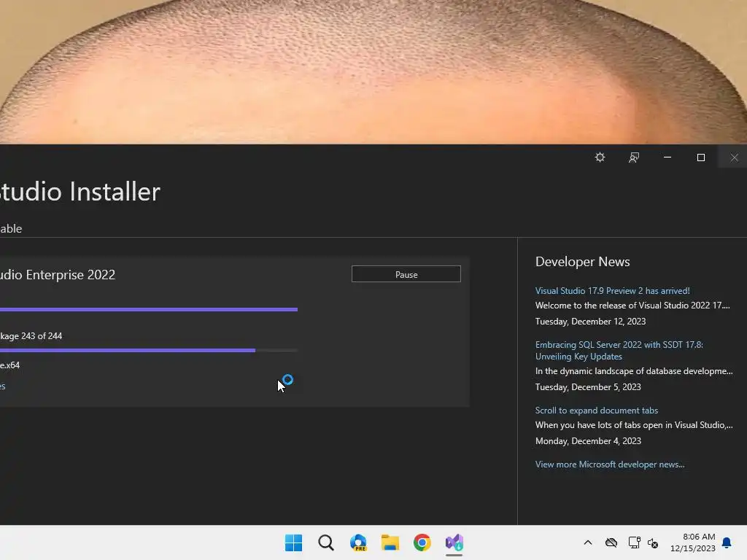Click the package 243 of 244 progress bar

click(x=149, y=351)
